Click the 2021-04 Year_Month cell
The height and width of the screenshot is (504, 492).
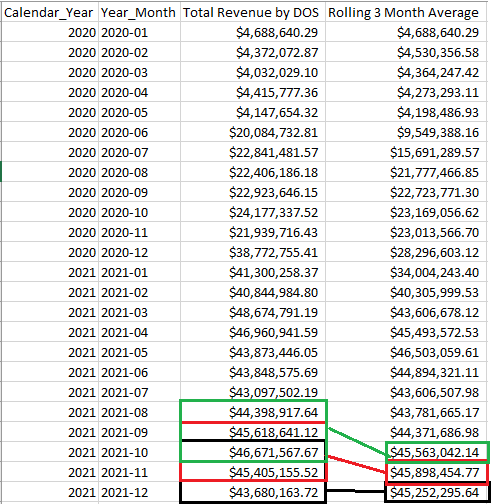pos(139,332)
